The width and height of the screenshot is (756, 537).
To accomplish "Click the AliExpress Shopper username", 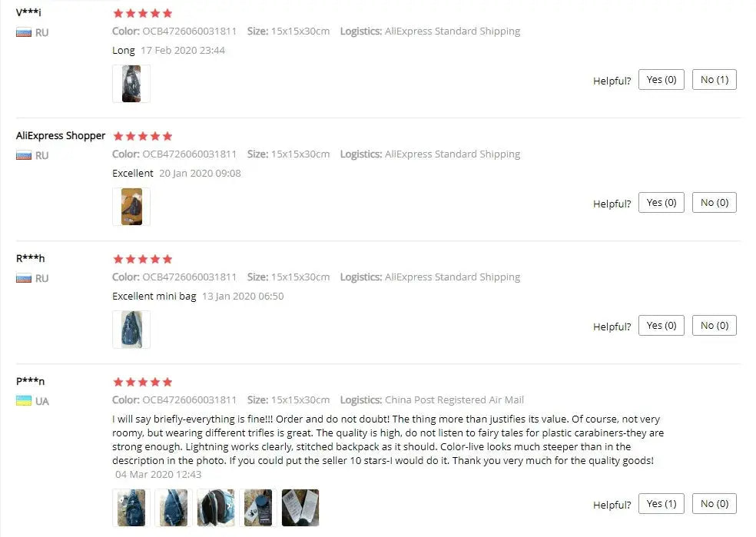I will click(60, 135).
